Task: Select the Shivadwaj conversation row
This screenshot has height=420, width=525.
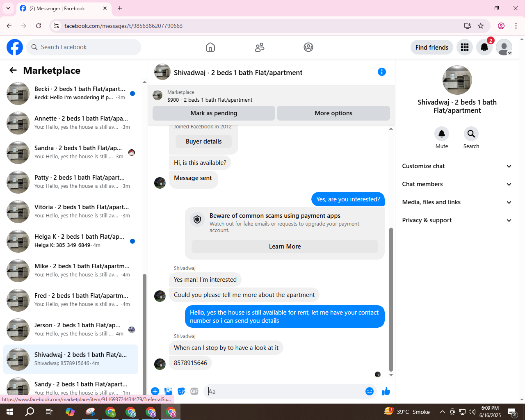Action: pos(71,359)
